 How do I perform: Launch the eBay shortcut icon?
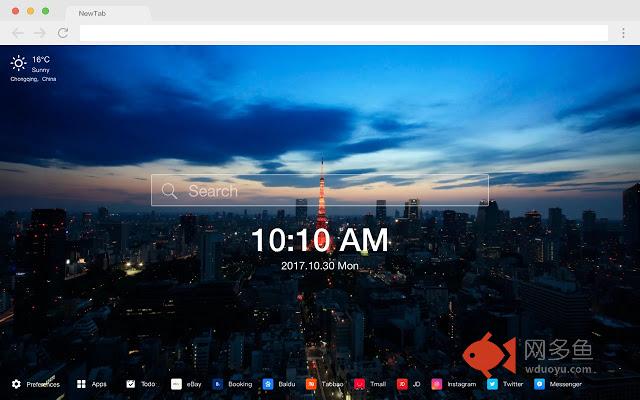[176, 384]
